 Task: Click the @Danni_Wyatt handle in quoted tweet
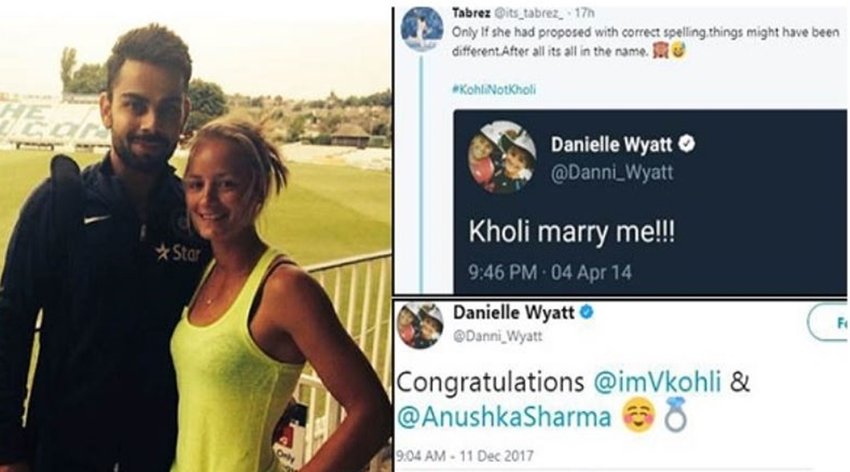click(x=612, y=173)
